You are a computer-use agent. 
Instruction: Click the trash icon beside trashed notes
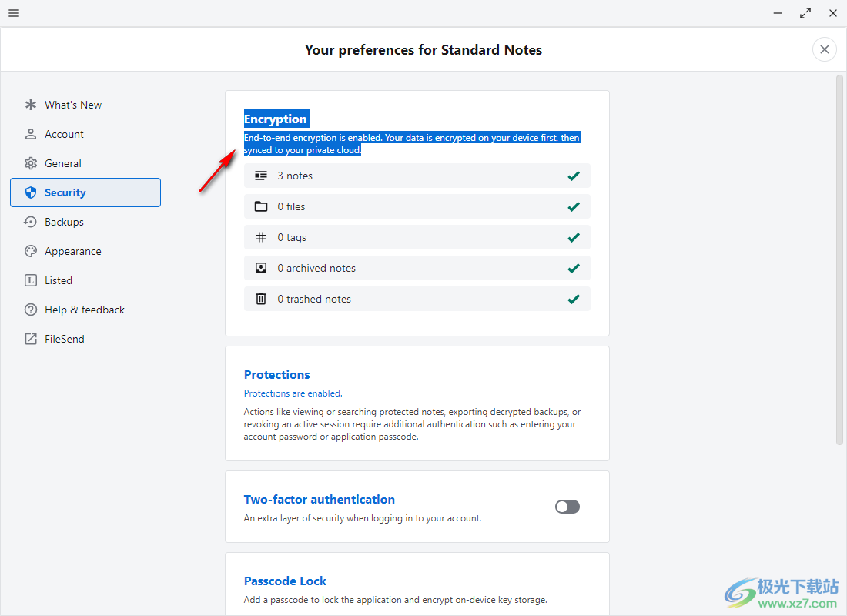click(261, 299)
